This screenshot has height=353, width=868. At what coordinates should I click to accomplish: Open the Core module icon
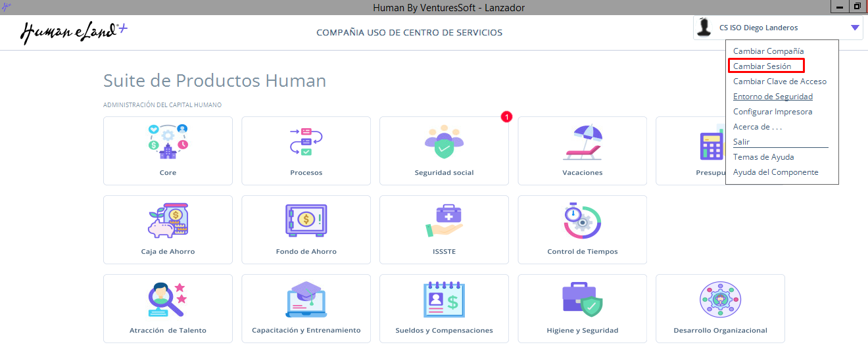point(168,143)
